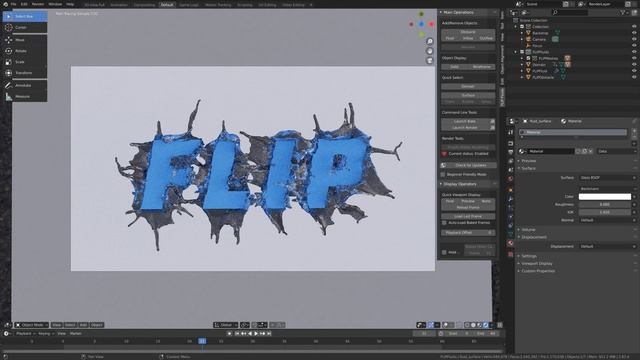Select the Transform tool
Screen dimensions: 640x360
[25, 73]
